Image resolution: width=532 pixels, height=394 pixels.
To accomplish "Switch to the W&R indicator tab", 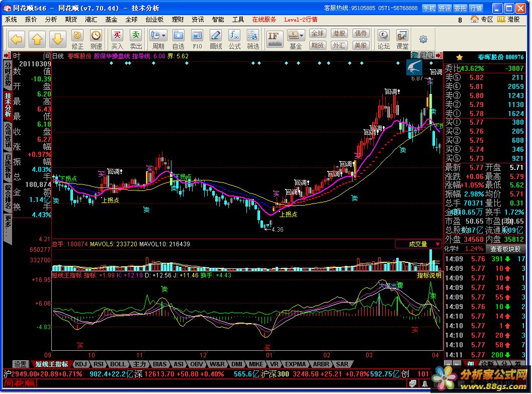I will [x=217, y=364].
